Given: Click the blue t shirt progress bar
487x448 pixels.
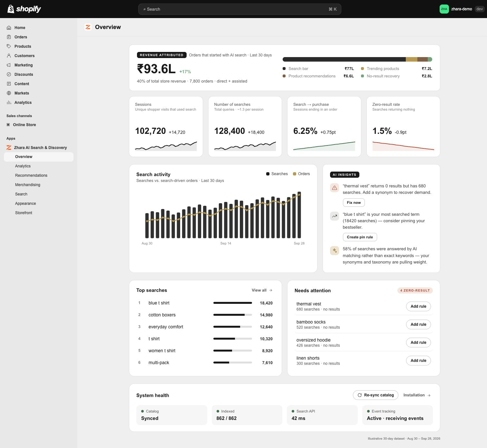Looking at the screenshot, I should (x=232, y=303).
